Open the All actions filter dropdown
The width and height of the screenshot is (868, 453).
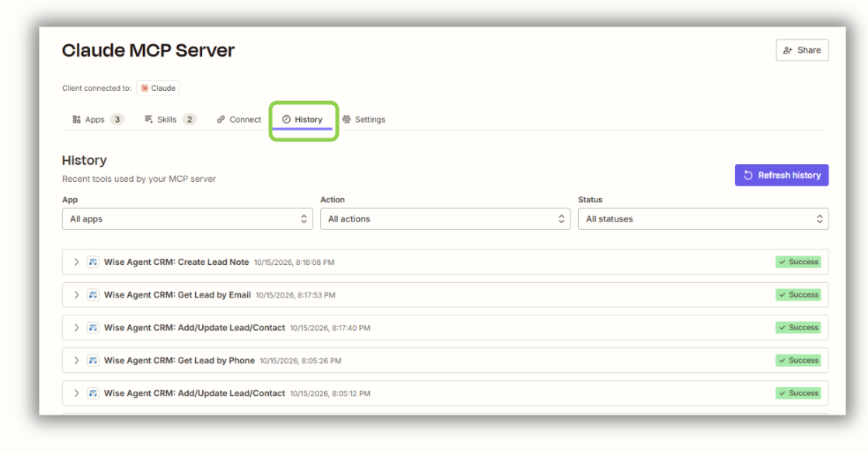pos(445,219)
